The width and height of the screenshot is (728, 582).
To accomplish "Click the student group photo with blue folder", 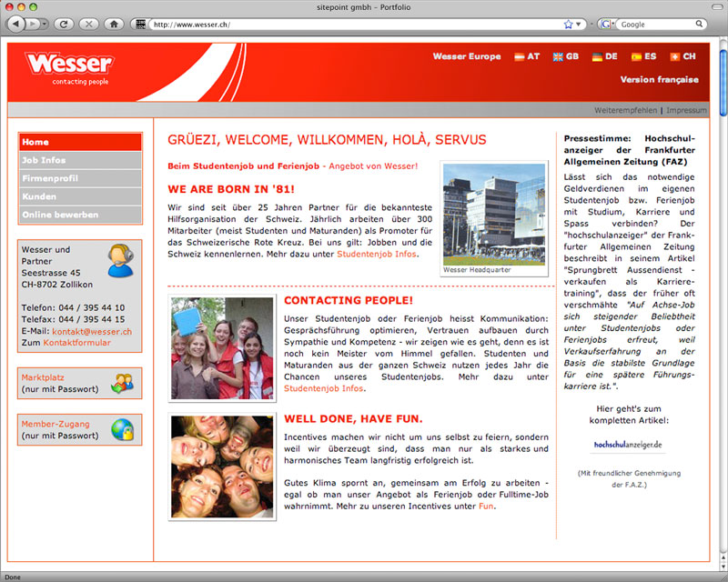I will (222, 348).
